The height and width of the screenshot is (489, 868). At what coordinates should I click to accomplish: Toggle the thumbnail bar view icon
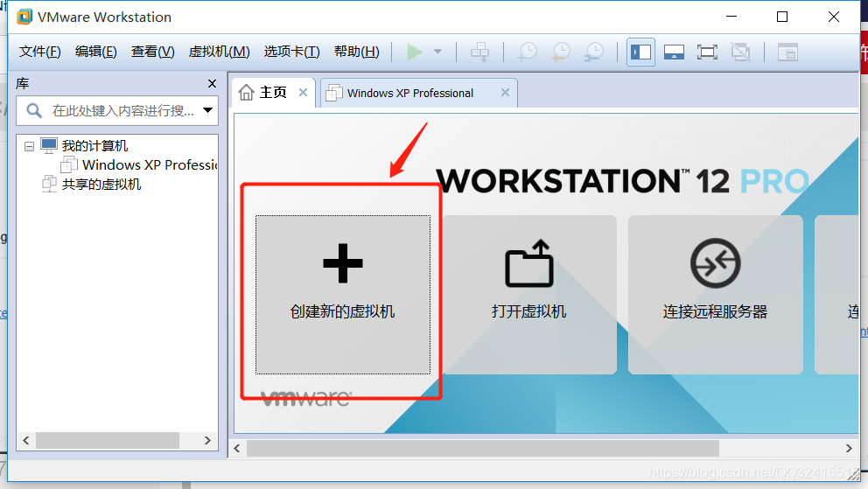click(674, 52)
